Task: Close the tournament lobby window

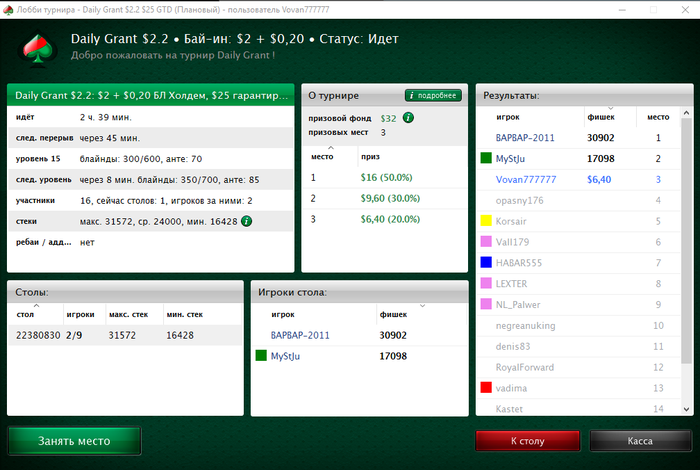Action: tap(685, 10)
